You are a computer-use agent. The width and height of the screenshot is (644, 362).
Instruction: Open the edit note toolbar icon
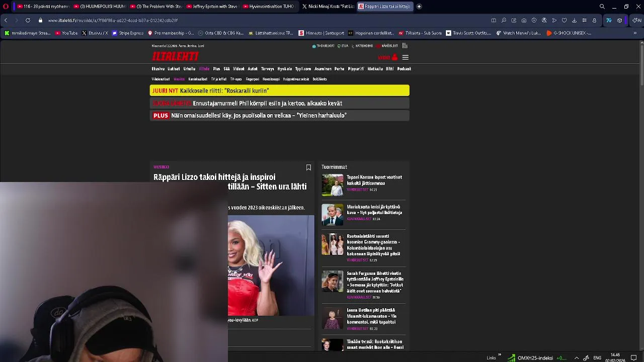coord(514,20)
